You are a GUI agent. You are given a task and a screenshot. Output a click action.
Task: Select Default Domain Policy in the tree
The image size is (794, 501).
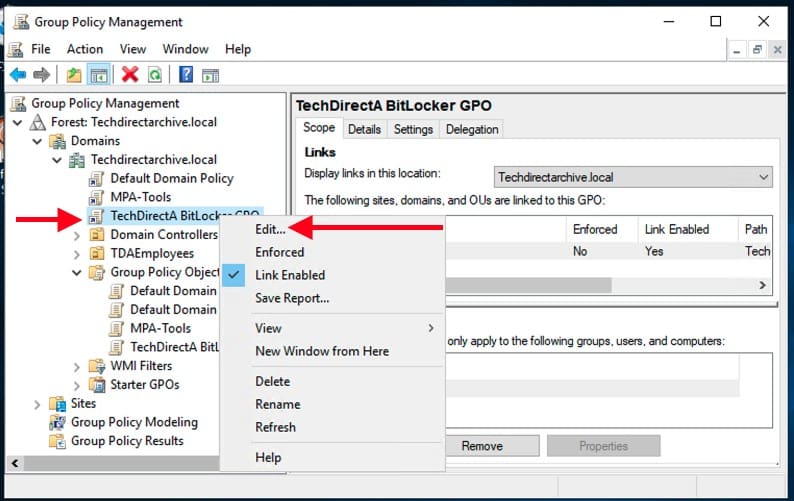tap(171, 178)
